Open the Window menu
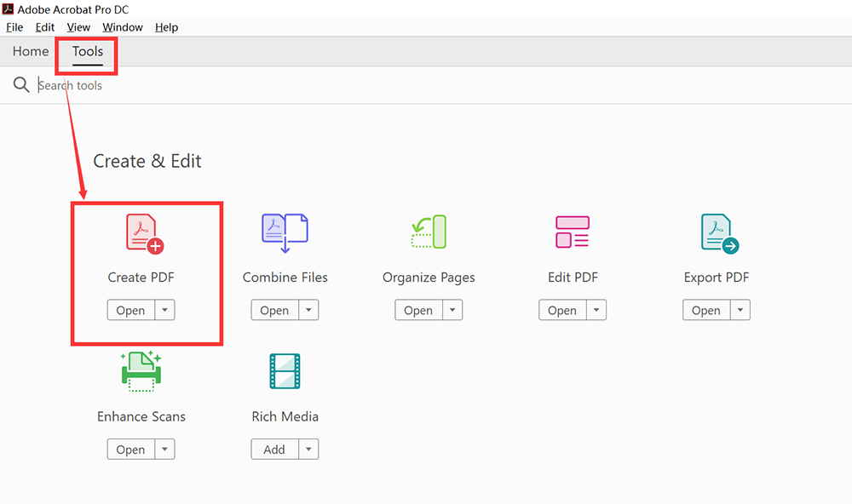The height and width of the screenshot is (504, 852). point(123,27)
